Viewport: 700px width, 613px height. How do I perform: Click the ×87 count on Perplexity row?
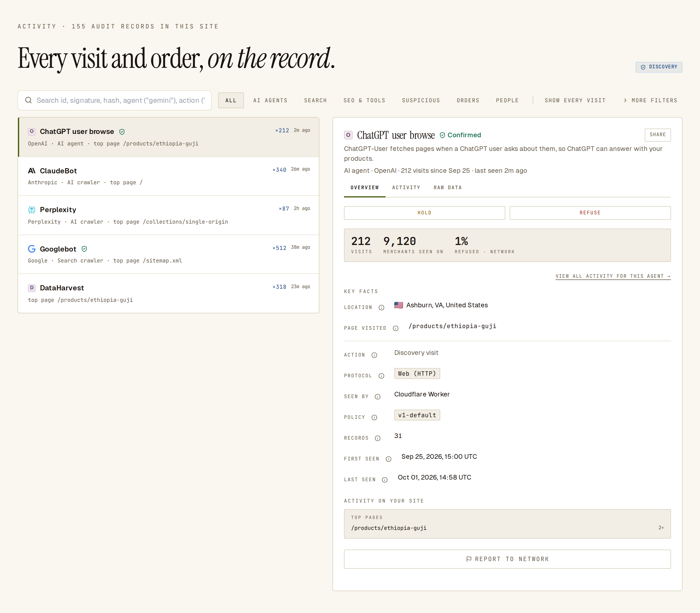(284, 209)
